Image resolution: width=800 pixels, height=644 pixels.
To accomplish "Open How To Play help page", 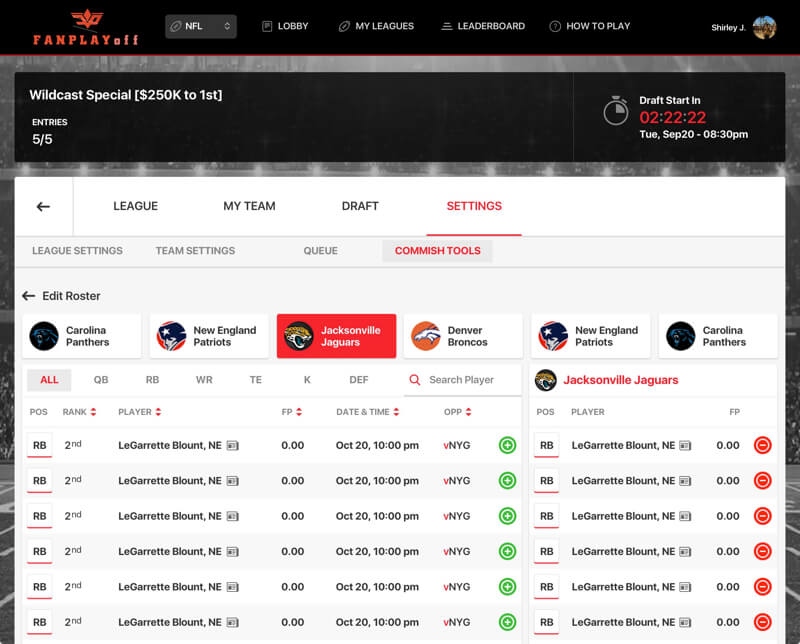I will [590, 26].
